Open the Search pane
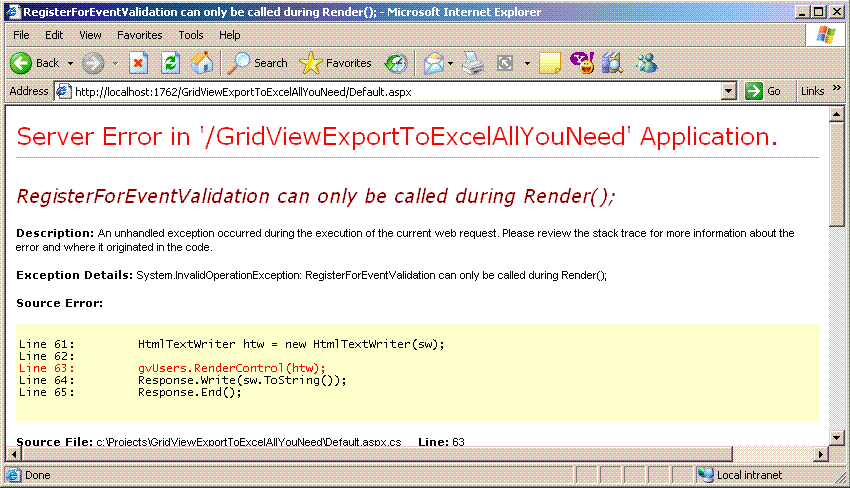This screenshot has height=488, width=850. click(258, 63)
